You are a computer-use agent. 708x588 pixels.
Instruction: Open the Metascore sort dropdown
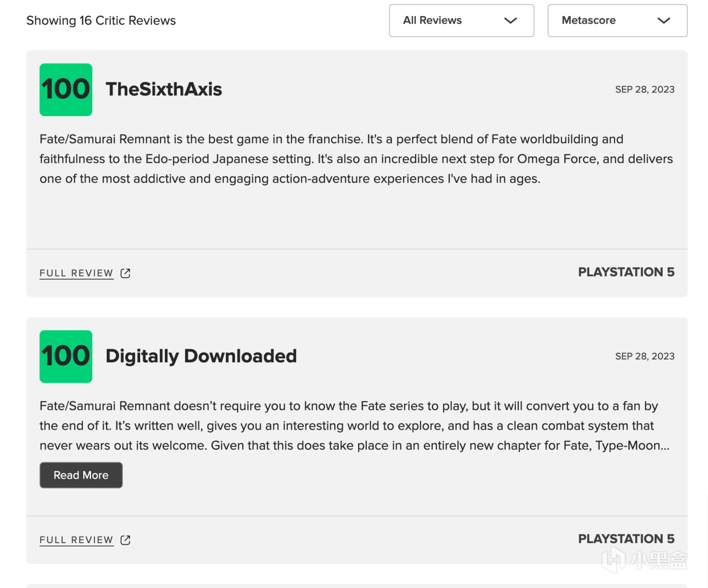617,21
